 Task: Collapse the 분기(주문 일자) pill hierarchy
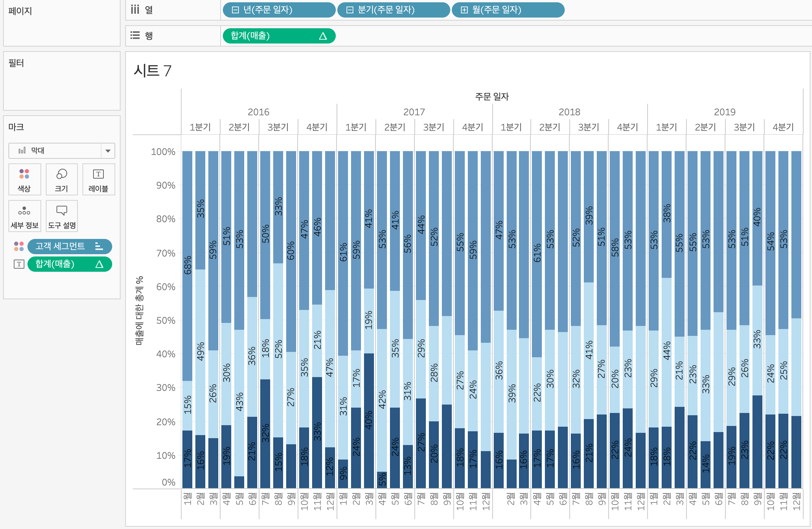[x=350, y=10]
